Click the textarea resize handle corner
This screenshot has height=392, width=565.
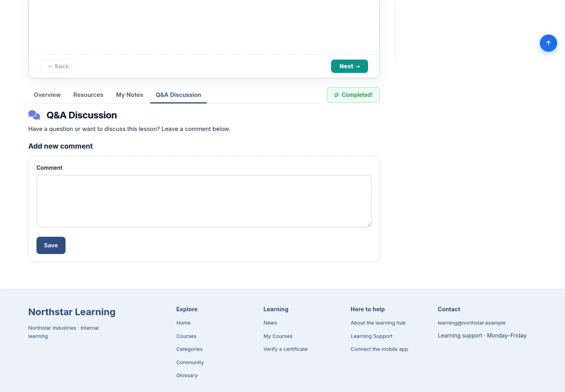(369, 225)
